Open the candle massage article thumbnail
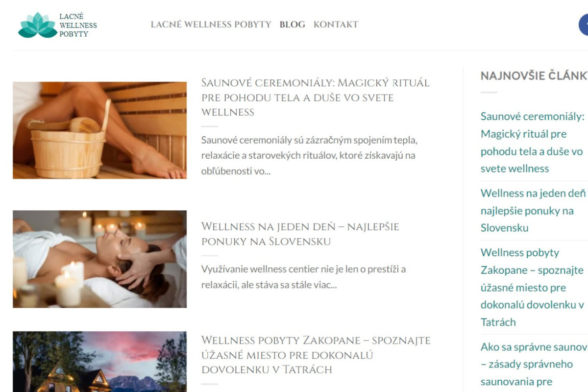588x392 pixels. pos(100,259)
